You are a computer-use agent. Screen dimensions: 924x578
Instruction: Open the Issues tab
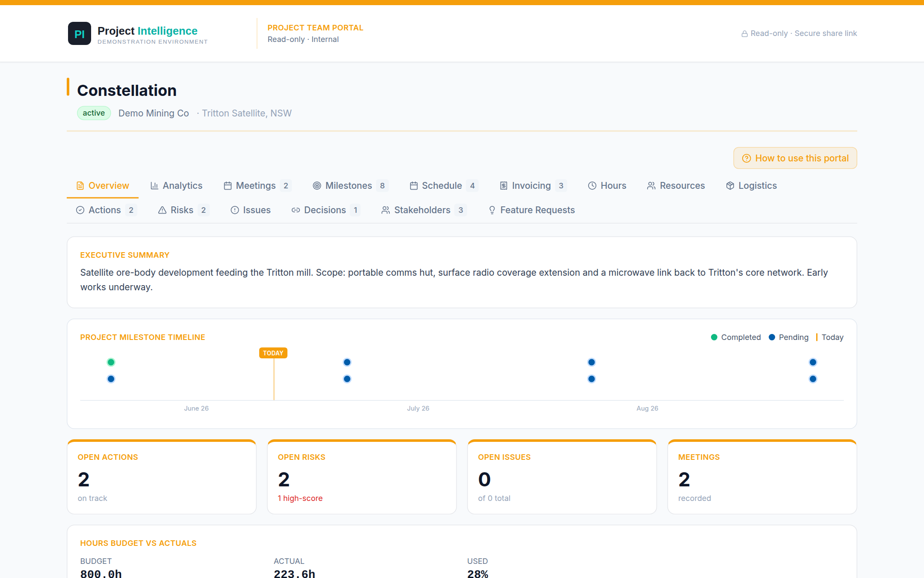tap(251, 210)
